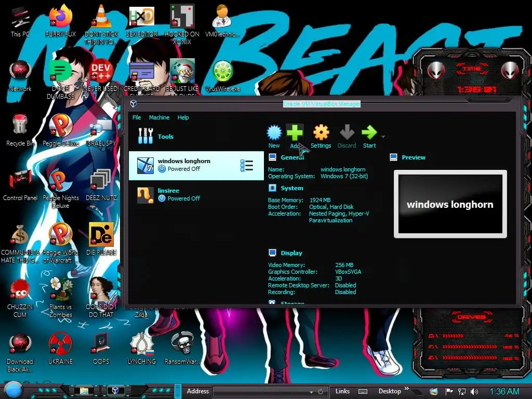Screen dimensions: 532x399
Task: Open the OOPS desktop icon
Action: pyautogui.click(x=101, y=343)
